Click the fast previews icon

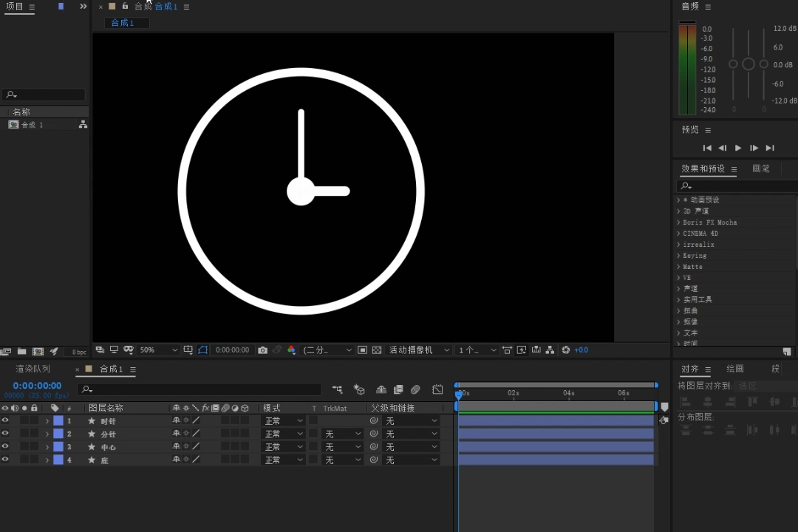522,349
